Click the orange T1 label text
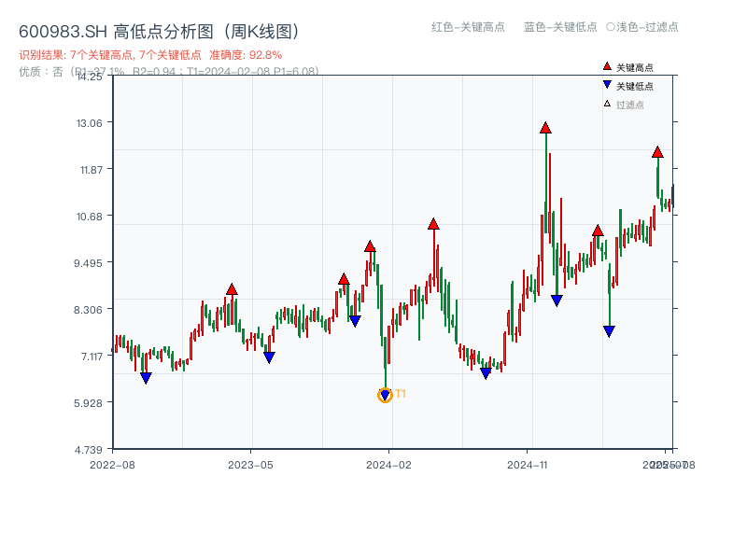 (x=401, y=394)
